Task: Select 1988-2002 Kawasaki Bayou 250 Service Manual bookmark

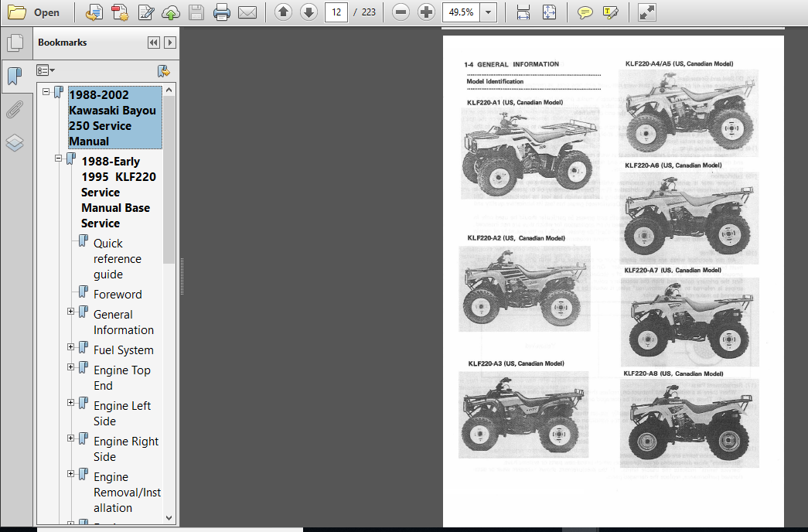Action: (115, 118)
